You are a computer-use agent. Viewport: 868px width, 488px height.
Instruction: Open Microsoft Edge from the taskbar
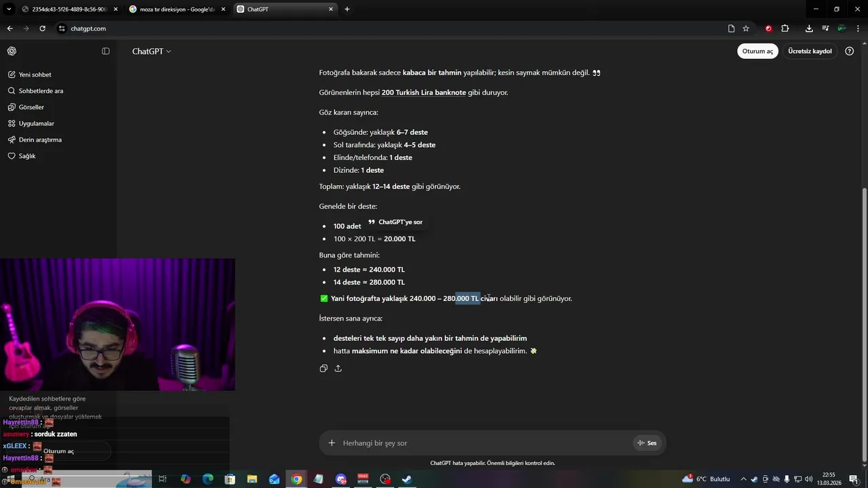[x=208, y=479]
